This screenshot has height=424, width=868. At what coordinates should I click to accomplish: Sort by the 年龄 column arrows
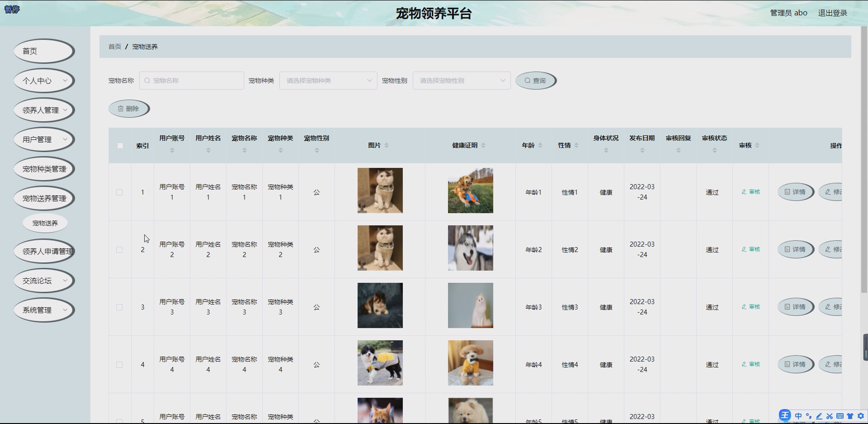pos(540,145)
